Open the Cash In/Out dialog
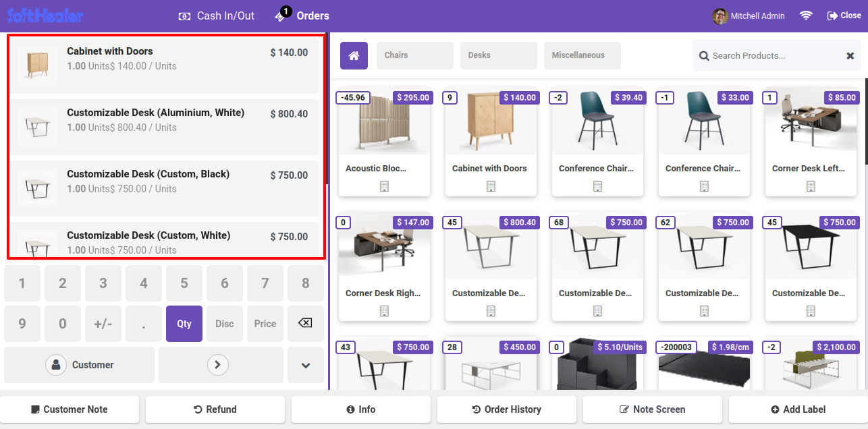868x429 pixels. coord(217,16)
